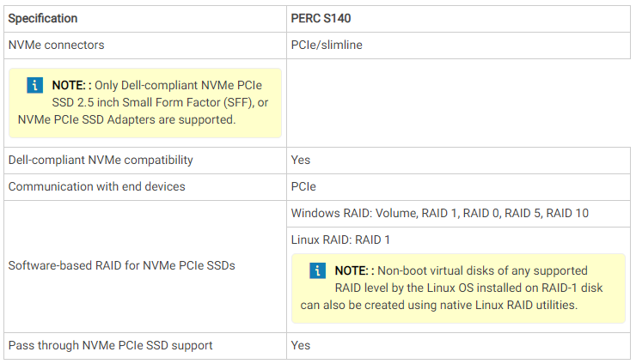
Task: Click the Linux RAID: RAID 1 line
Action: point(340,240)
